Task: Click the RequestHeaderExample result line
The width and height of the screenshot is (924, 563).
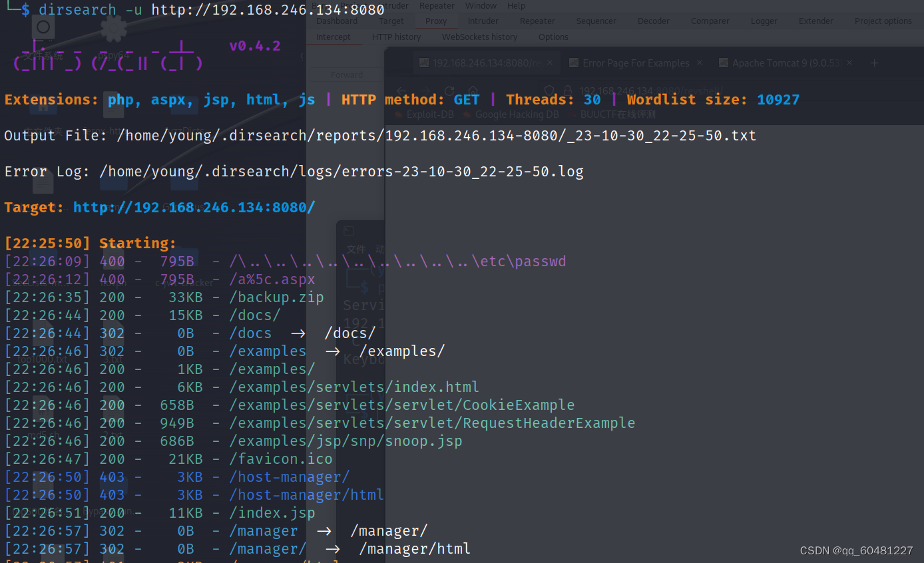Action: [320, 423]
